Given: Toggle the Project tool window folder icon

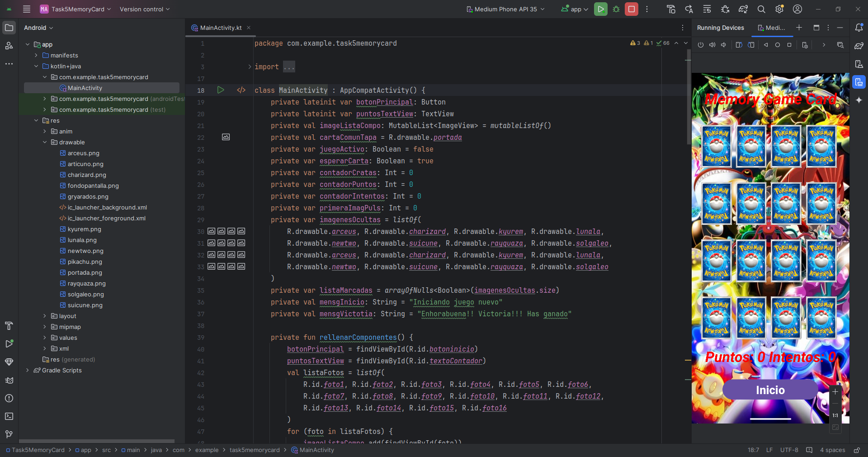Looking at the screenshot, I should coord(9,28).
